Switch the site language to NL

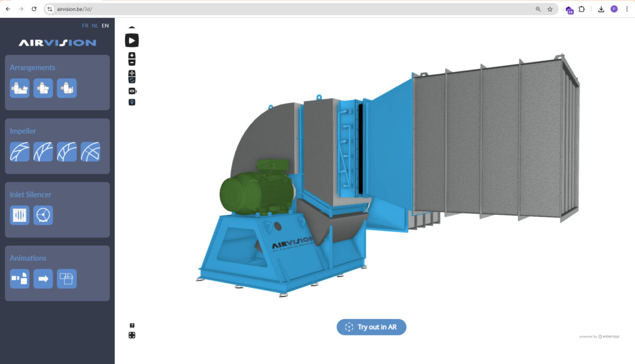pos(95,25)
